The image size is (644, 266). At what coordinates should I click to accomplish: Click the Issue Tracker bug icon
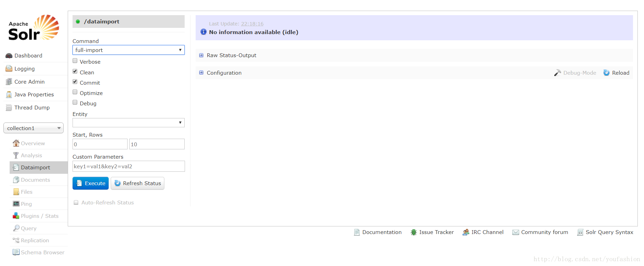(414, 232)
